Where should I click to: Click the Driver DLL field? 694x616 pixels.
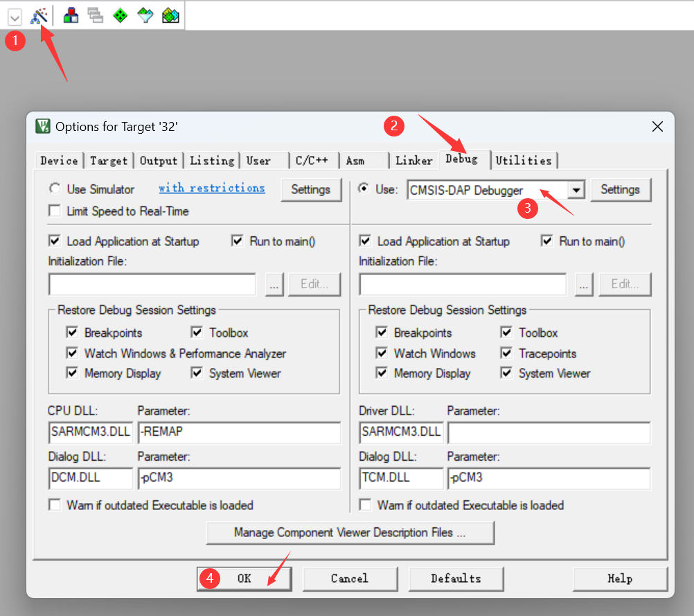402,432
